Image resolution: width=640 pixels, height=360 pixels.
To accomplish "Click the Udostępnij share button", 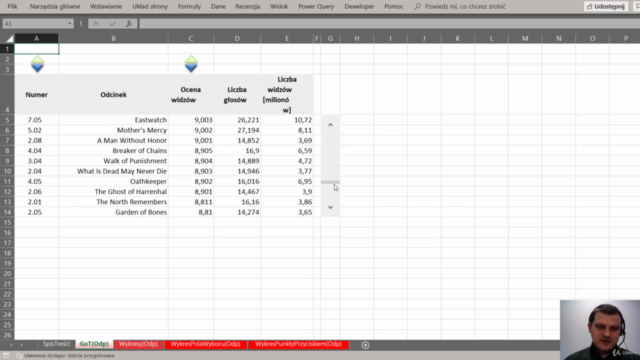I will (606, 7).
